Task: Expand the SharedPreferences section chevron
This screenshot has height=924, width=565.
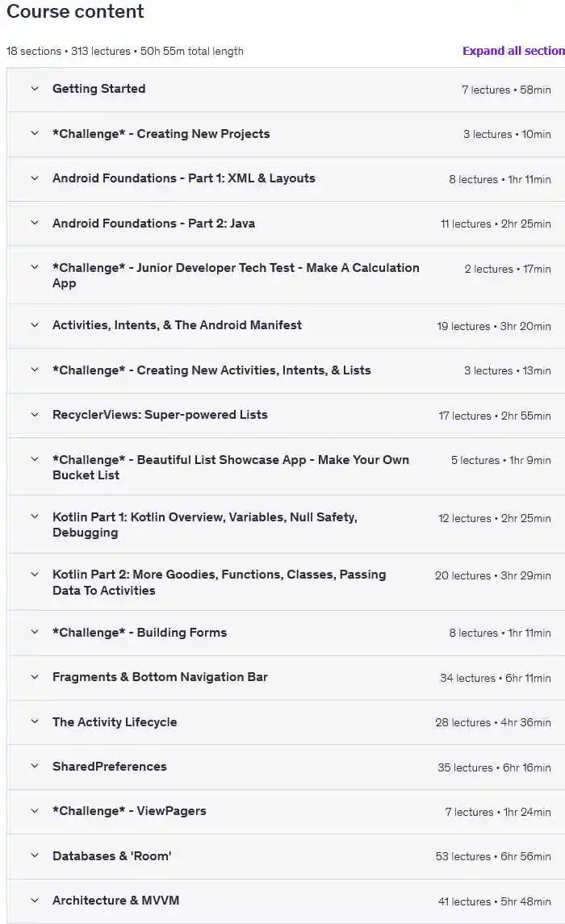Action: (35, 767)
